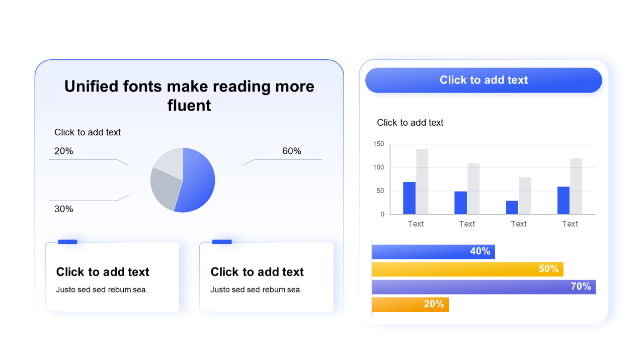Click "Click to add text" heading in right card
This screenshot has width=644, height=362.
point(257,272)
